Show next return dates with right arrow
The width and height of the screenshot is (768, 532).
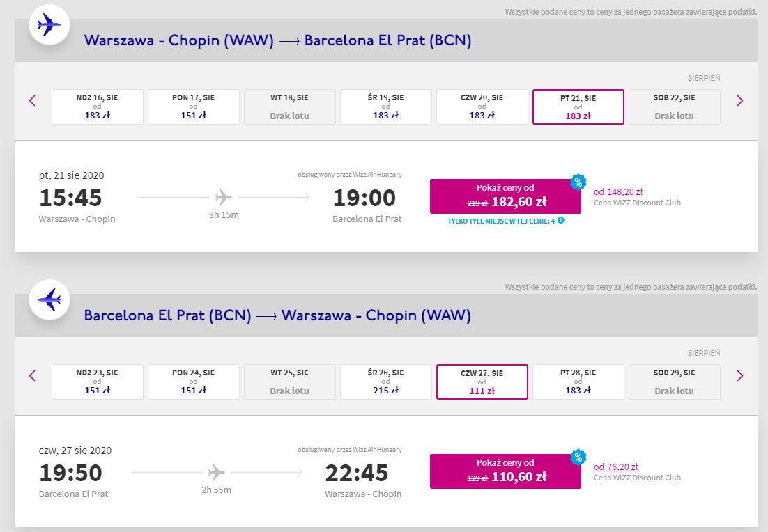tap(739, 375)
